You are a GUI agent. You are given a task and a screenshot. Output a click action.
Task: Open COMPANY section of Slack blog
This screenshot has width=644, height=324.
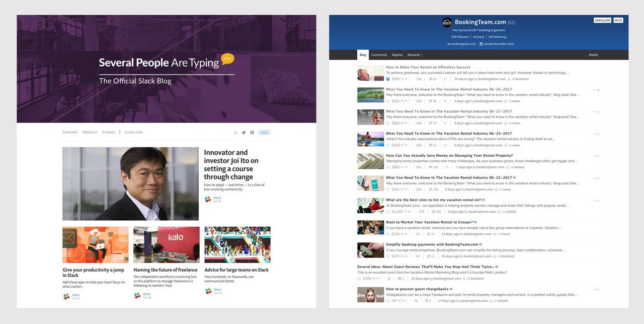[70, 133]
